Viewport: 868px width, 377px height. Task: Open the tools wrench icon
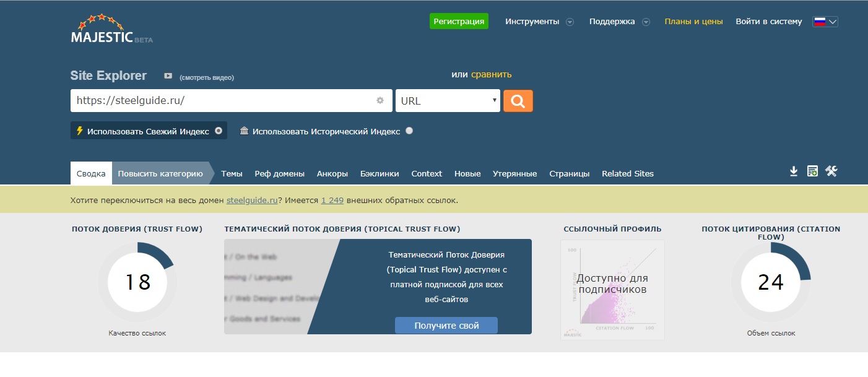coord(831,171)
